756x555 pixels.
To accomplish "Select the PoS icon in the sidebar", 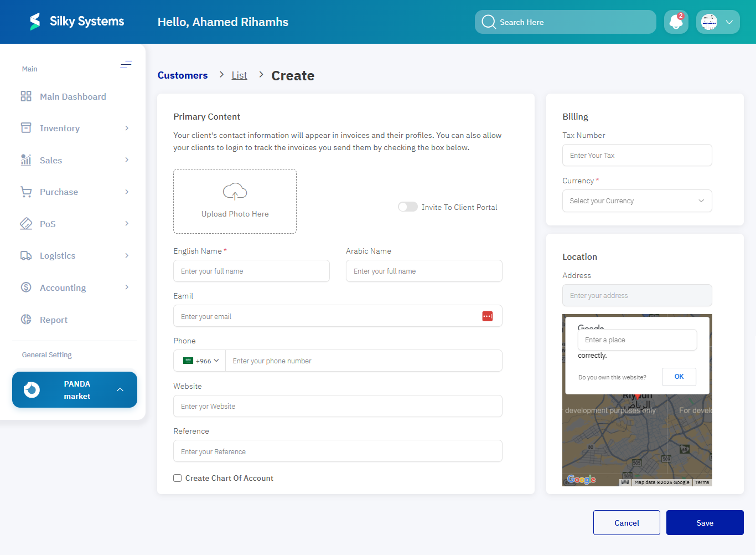I will click(x=25, y=223).
